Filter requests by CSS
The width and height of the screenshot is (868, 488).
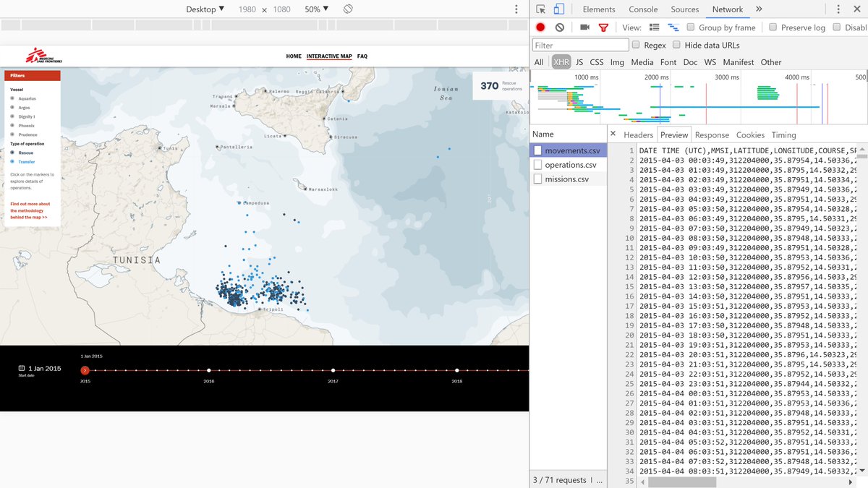pyautogui.click(x=597, y=62)
